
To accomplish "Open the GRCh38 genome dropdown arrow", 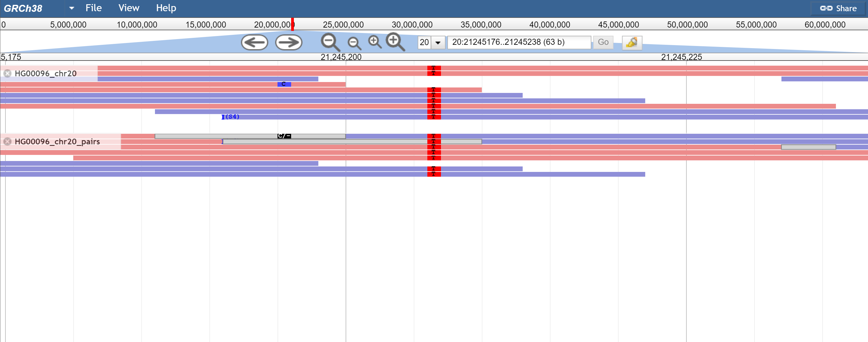I will coord(71,8).
